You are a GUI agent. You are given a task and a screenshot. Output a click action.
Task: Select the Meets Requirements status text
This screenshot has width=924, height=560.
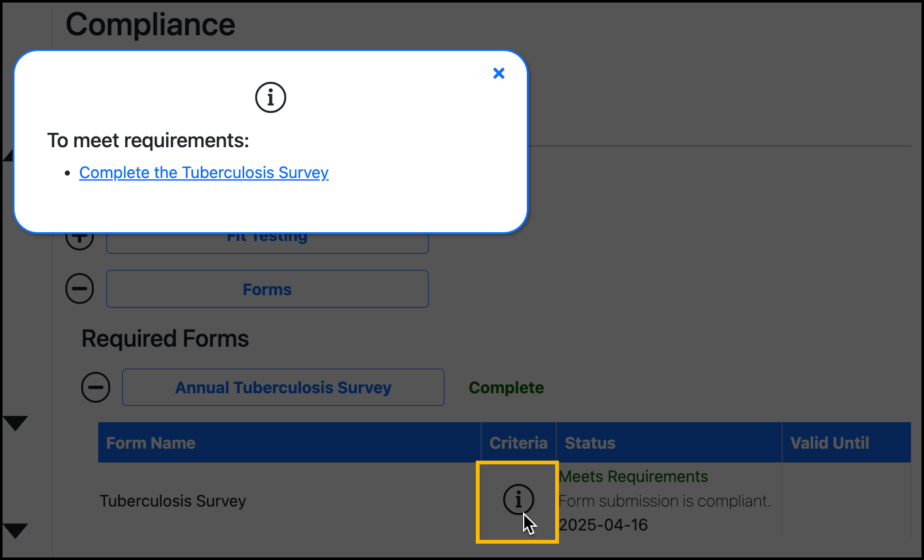pyautogui.click(x=633, y=476)
